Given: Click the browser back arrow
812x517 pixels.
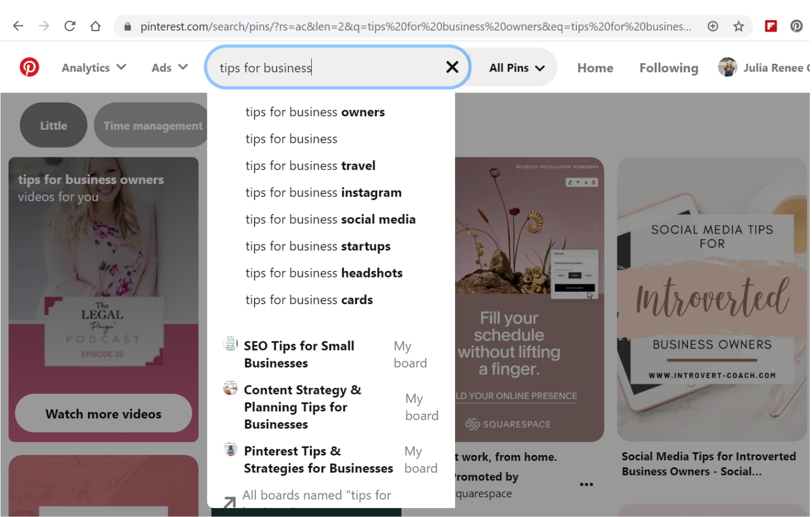Looking at the screenshot, I should 18,26.
